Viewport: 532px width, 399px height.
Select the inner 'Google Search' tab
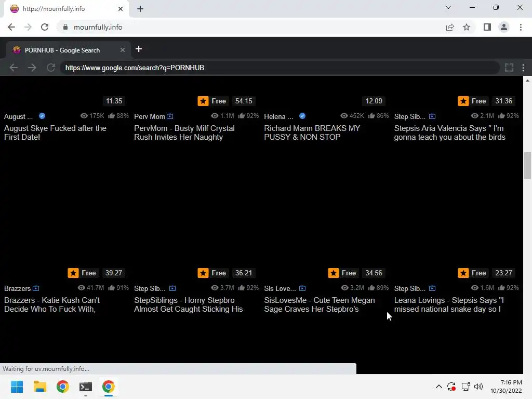68,50
